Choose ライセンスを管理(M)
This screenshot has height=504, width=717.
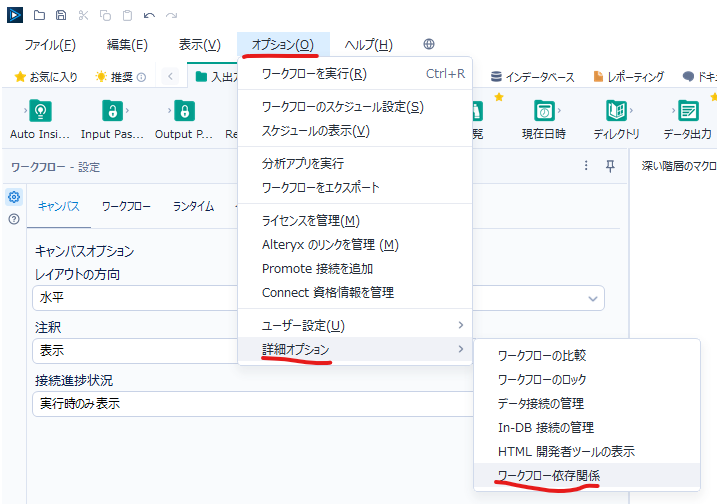tap(355, 220)
